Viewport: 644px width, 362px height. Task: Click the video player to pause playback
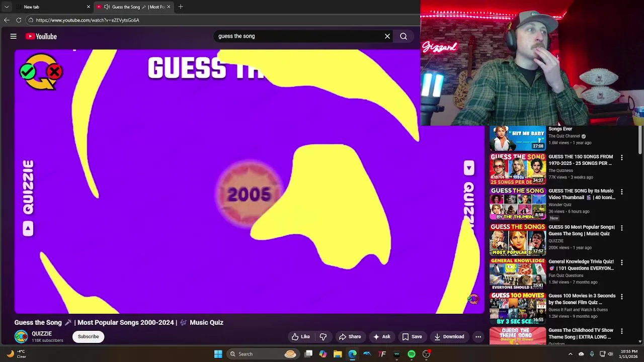click(x=249, y=181)
